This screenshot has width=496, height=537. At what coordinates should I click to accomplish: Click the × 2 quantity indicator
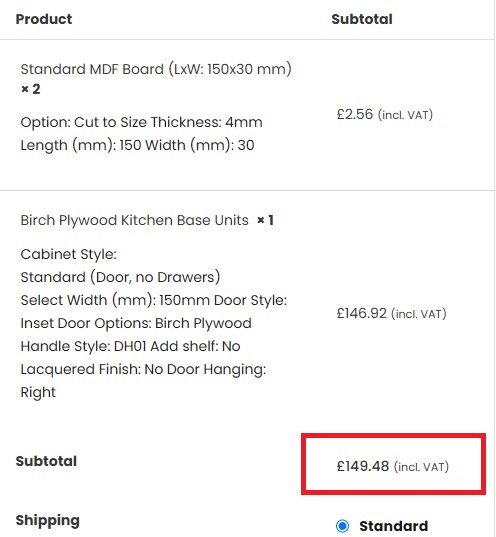point(30,89)
